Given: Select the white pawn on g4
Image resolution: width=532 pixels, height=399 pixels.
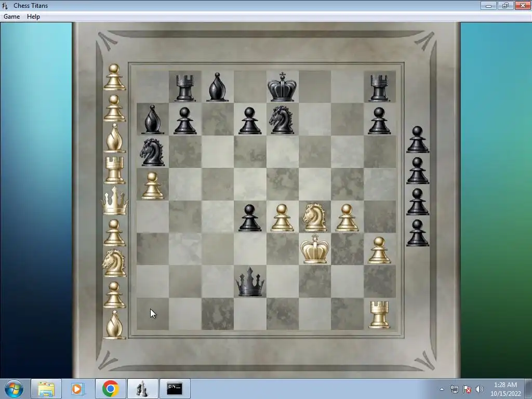Looking at the screenshot, I should coord(347,218).
